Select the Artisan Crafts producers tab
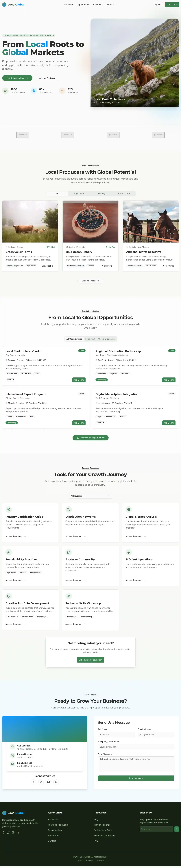Image resolution: width=181 pixels, height=868 pixels. pyautogui.click(x=124, y=193)
